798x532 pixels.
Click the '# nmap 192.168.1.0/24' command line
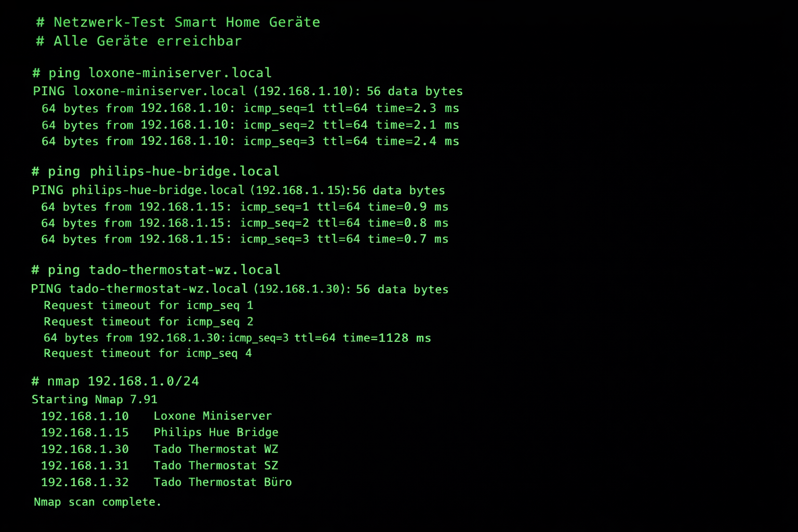115,381
